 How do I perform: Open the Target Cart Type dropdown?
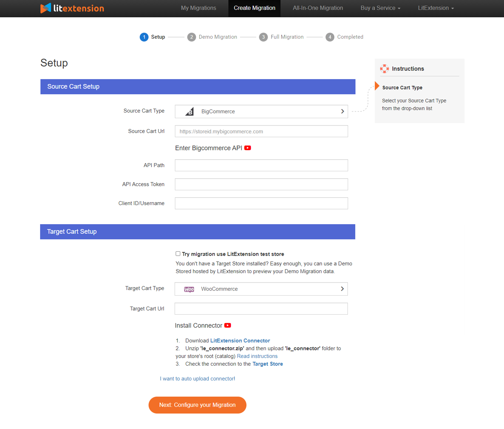point(261,289)
